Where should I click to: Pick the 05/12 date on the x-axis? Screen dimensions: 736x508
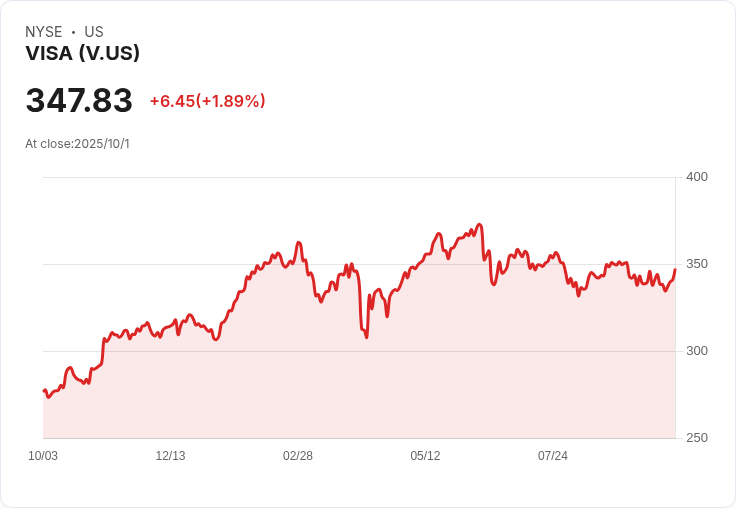425,456
